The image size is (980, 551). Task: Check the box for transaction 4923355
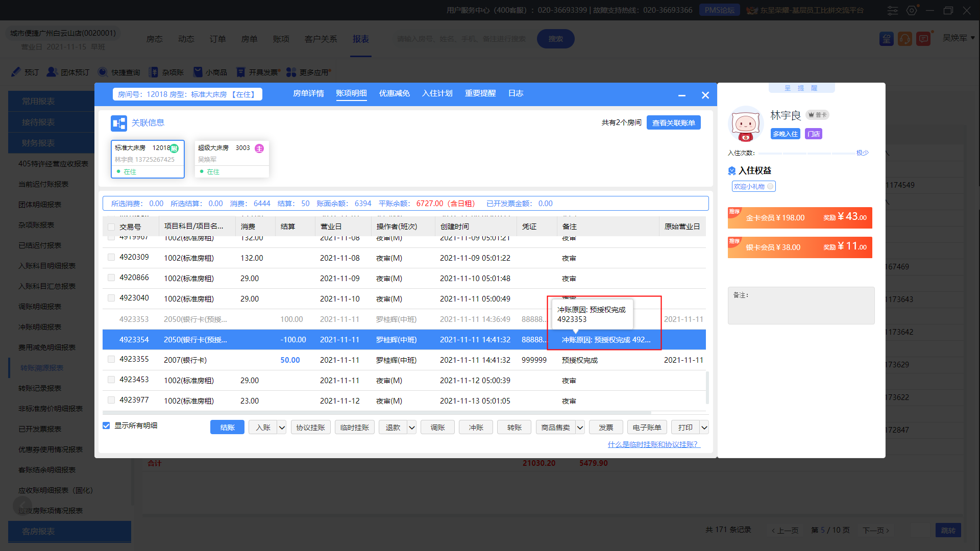coord(111,359)
